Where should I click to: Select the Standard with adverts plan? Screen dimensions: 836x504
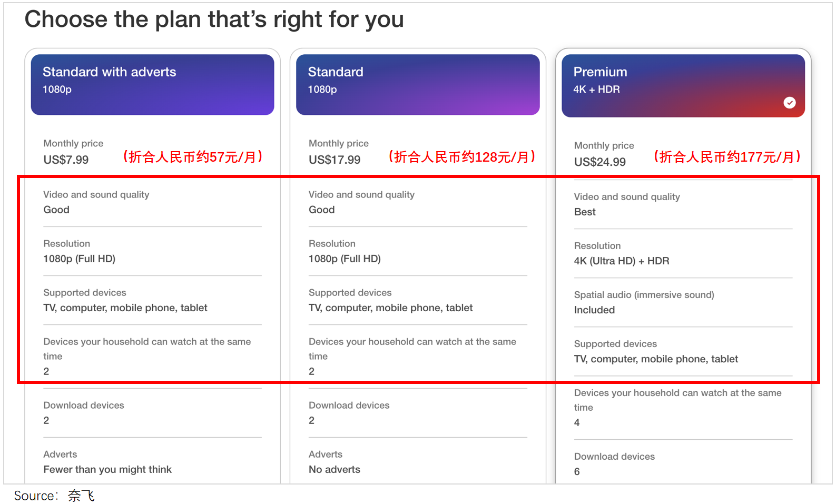click(x=152, y=84)
